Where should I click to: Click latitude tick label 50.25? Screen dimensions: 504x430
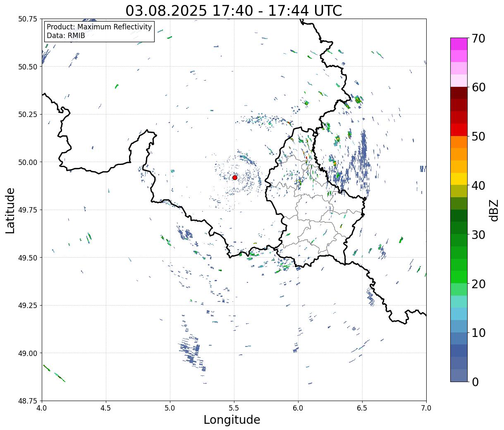point(28,115)
